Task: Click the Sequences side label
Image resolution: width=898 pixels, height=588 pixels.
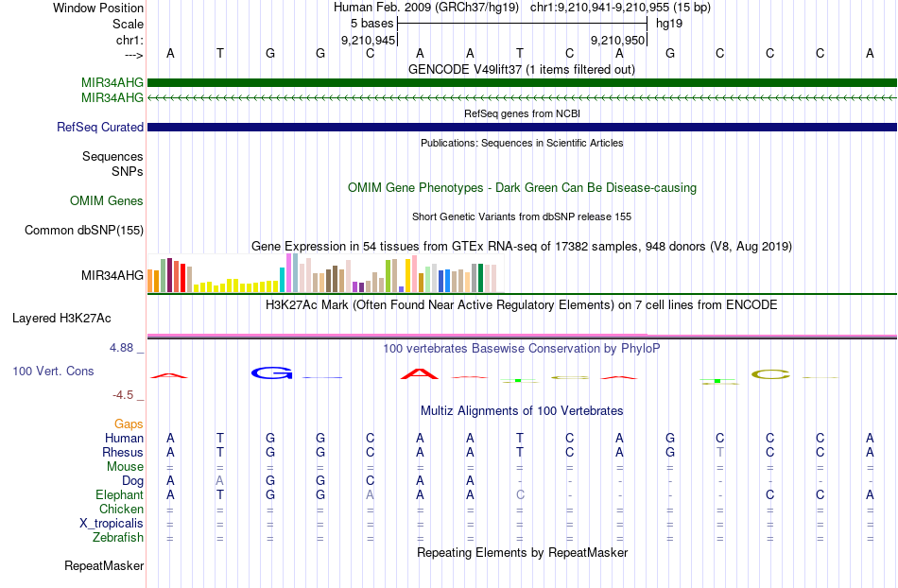Action: point(112,156)
